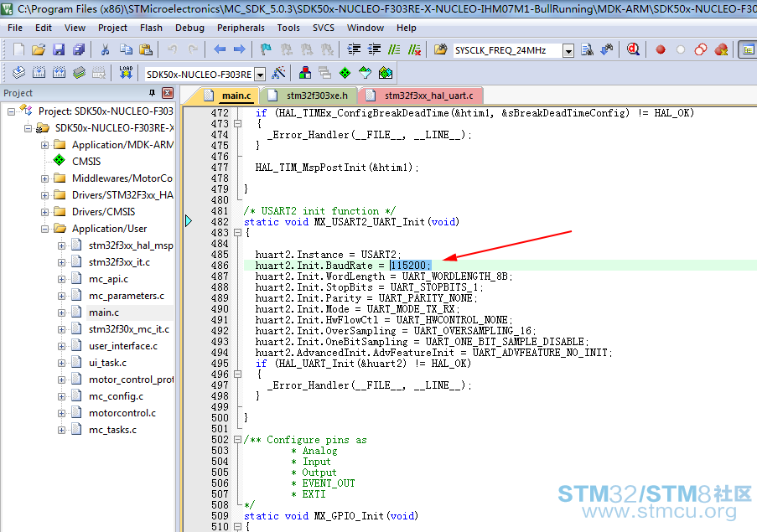Click inside the SYSCLK_FREQ_24MHz search field
The image size is (757, 532).
(x=507, y=50)
